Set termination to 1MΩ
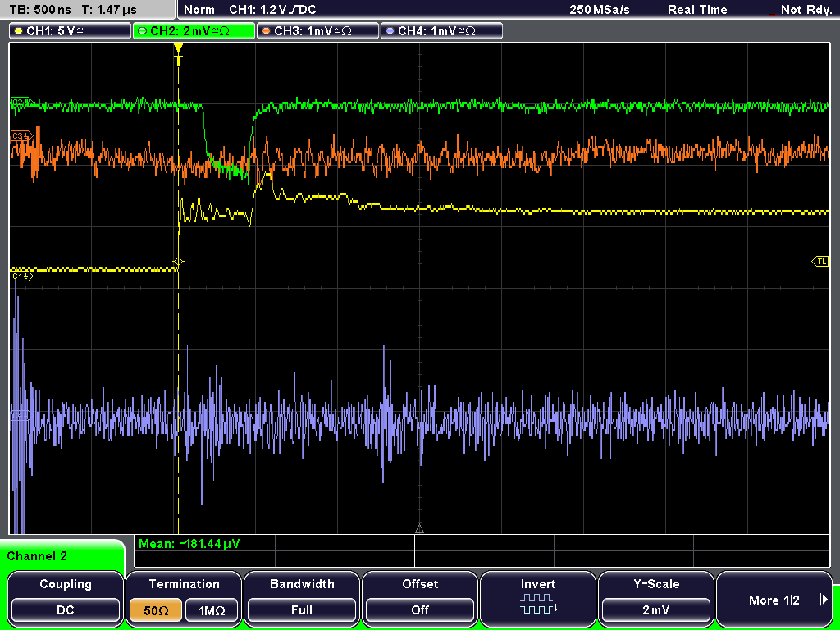The image size is (840, 630). click(212, 610)
